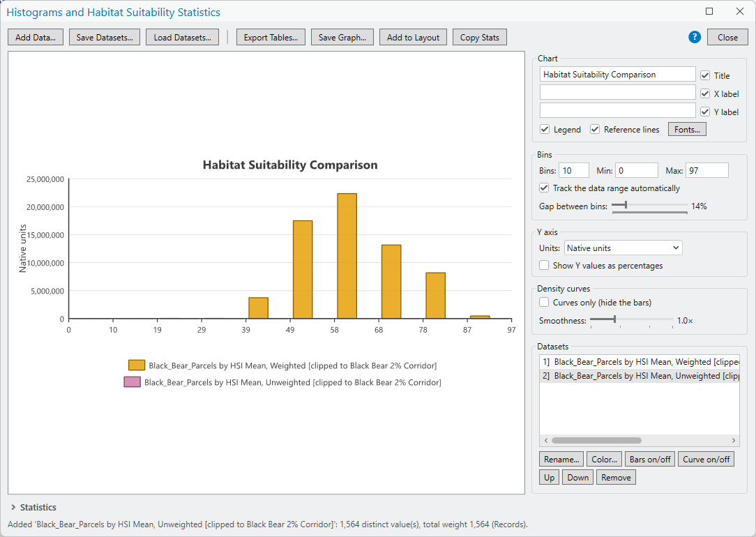Enable Show Y values as percentages
Screen dimensions: 756x537
click(x=544, y=265)
